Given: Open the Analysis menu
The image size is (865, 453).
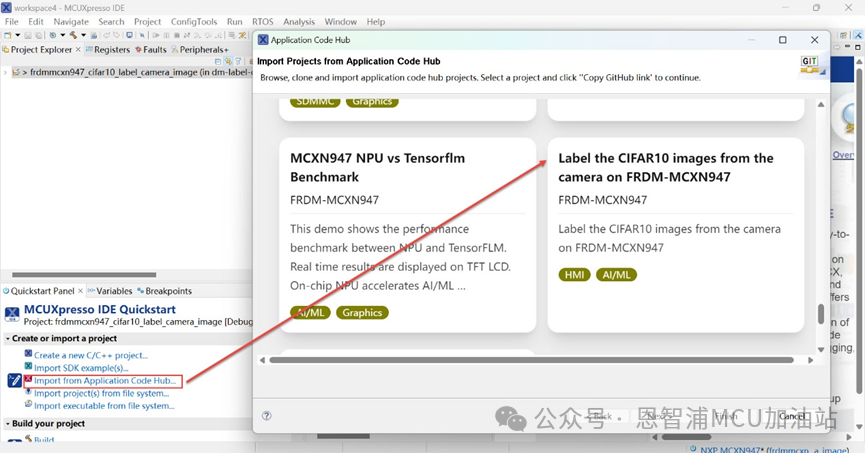Looking at the screenshot, I should click(299, 22).
